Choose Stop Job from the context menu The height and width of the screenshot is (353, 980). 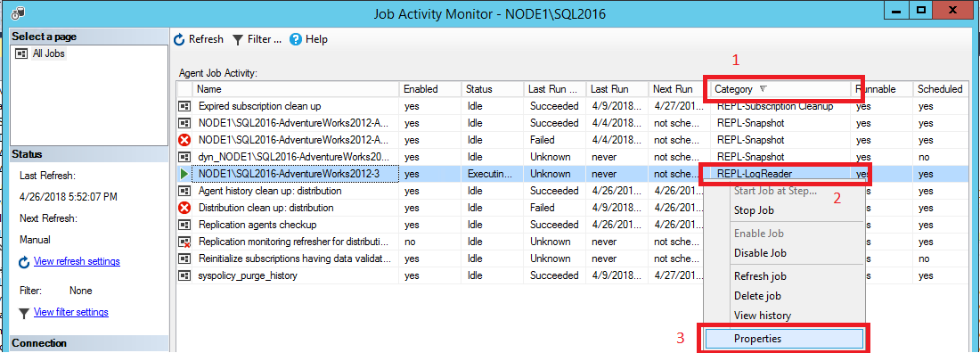click(754, 211)
